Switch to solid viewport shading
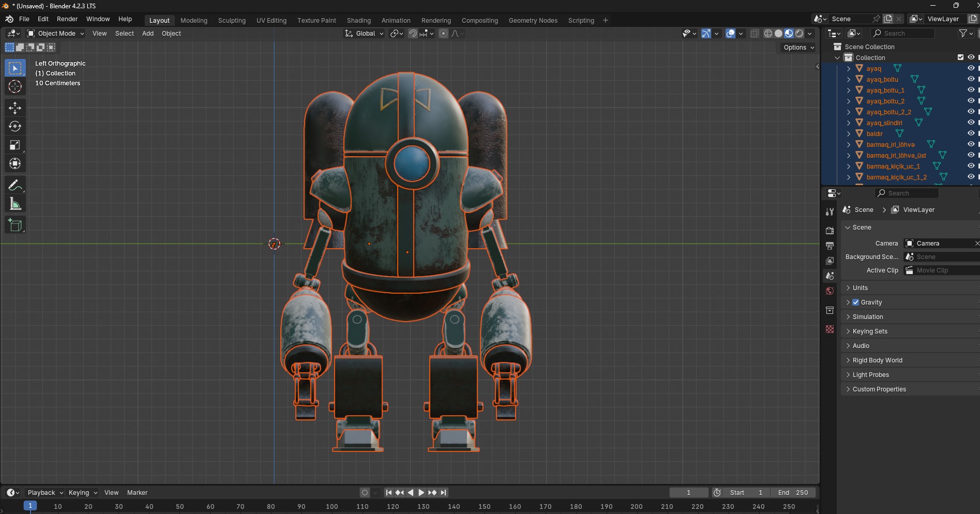980x514 pixels. pyautogui.click(x=778, y=33)
